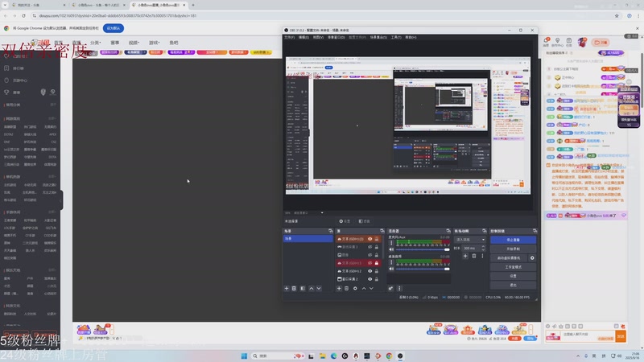Show hidden system tray icons chevron

(x=578, y=356)
